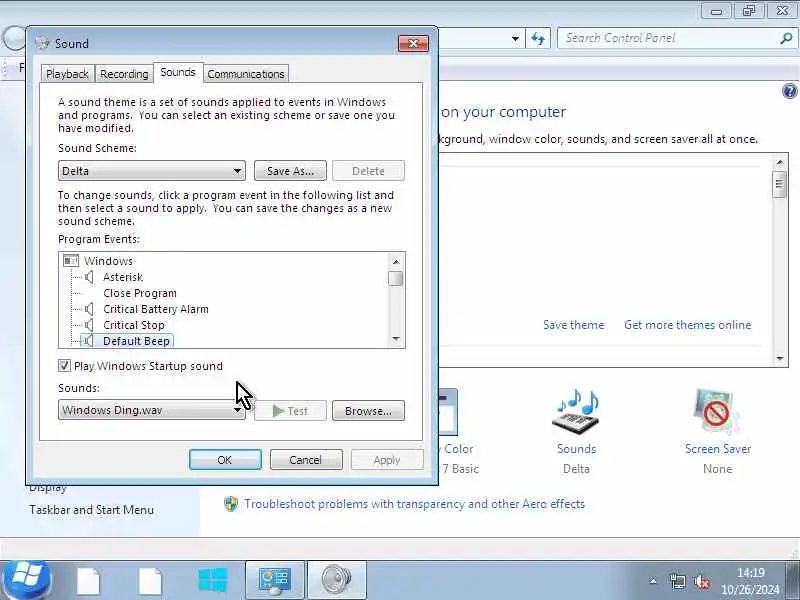Select Close Program event
The width and height of the screenshot is (800, 600).
(140, 293)
